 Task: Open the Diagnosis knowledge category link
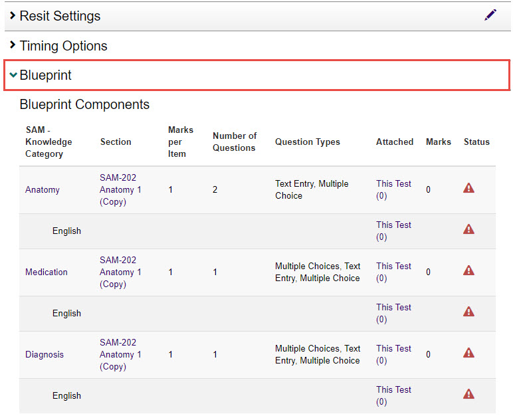point(45,355)
